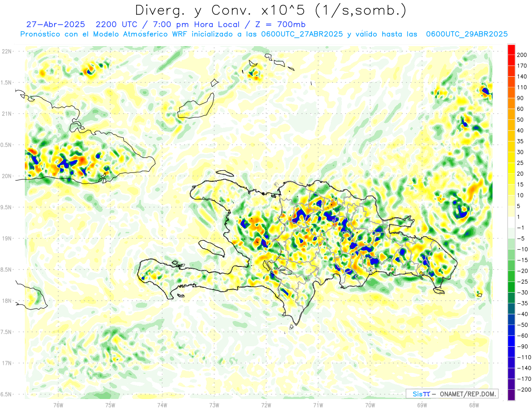Click the '90' positive colorbar value
The height and width of the screenshot is (411, 532).
pyautogui.click(x=520, y=98)
